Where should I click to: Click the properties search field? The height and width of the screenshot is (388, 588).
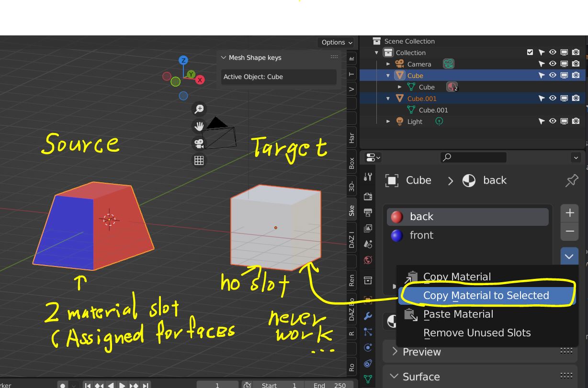click(x=473, y=157)
